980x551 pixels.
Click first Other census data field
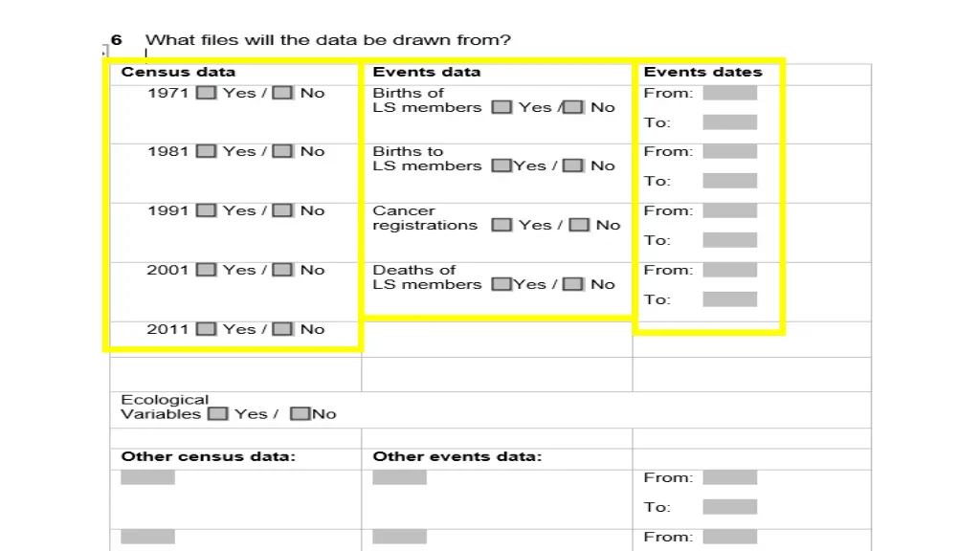coord(147,478)
